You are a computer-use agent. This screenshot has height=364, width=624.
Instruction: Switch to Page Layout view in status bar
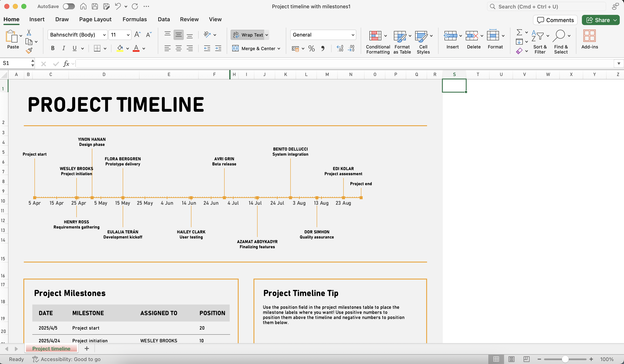coord(511,359)
